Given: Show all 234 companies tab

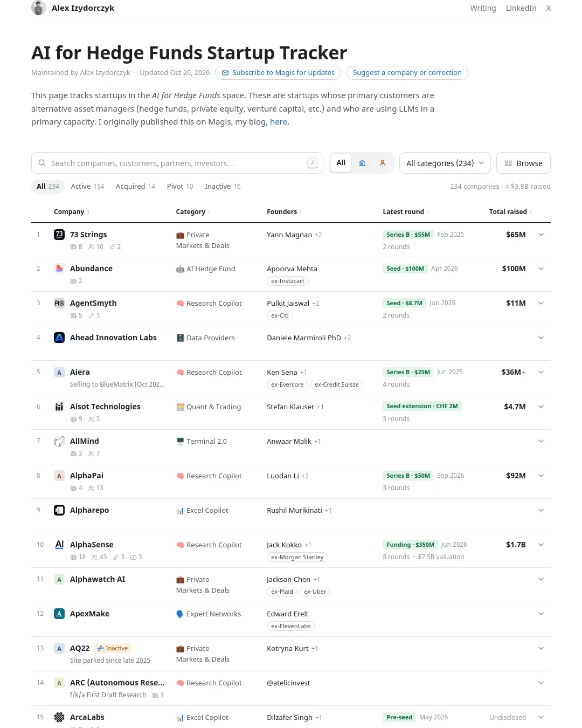Looking at the screenshot, I should [48, 187].
